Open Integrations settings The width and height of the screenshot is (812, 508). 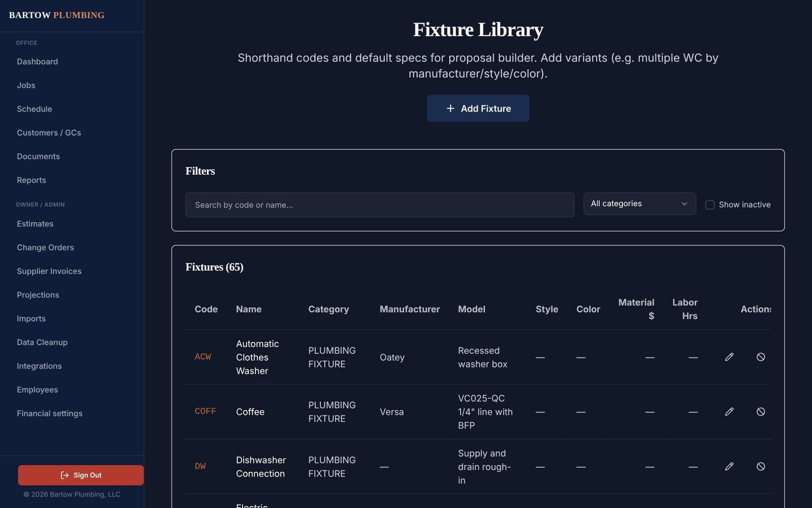[x=39, y=366]
